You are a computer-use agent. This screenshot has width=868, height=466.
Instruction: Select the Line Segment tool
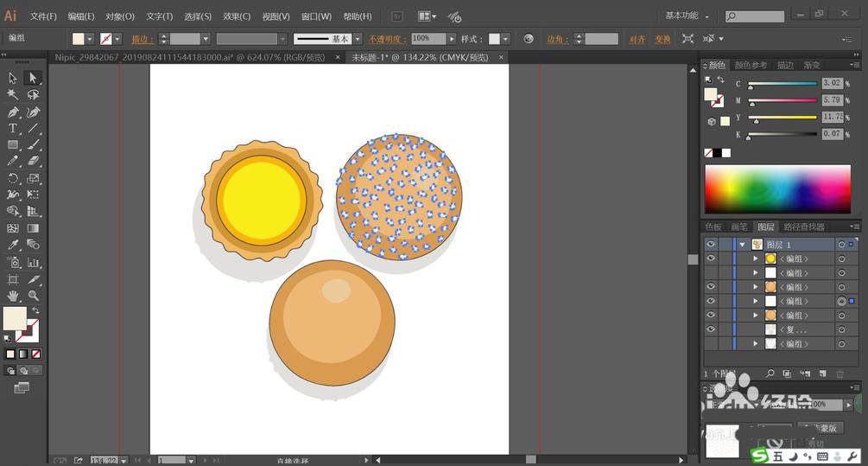coord(33,129)
